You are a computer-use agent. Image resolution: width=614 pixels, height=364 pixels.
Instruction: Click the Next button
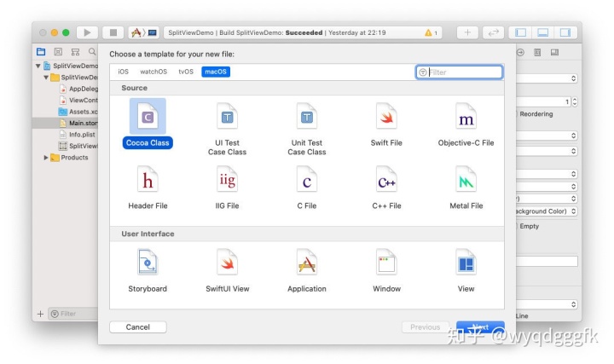click(x=480, y=326)
